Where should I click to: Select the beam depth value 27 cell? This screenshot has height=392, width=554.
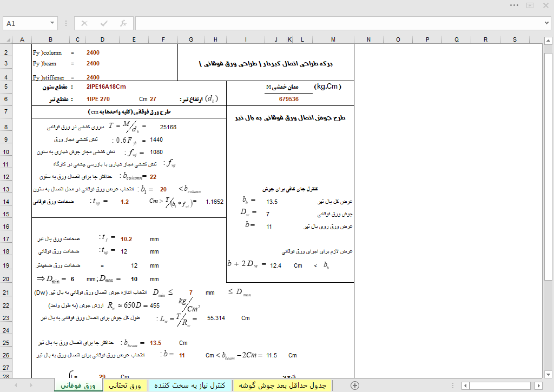tap(153, 99)
